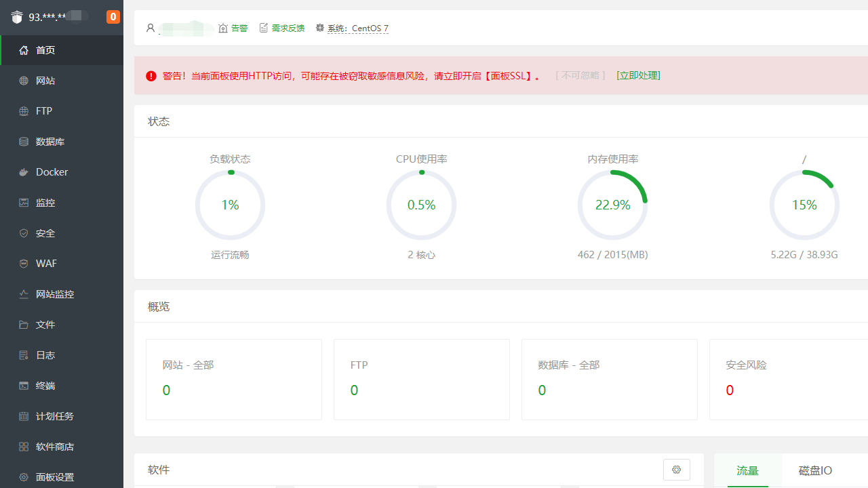Click the folder icon beside 文件

pyautogui.click(x=24, y=325)
